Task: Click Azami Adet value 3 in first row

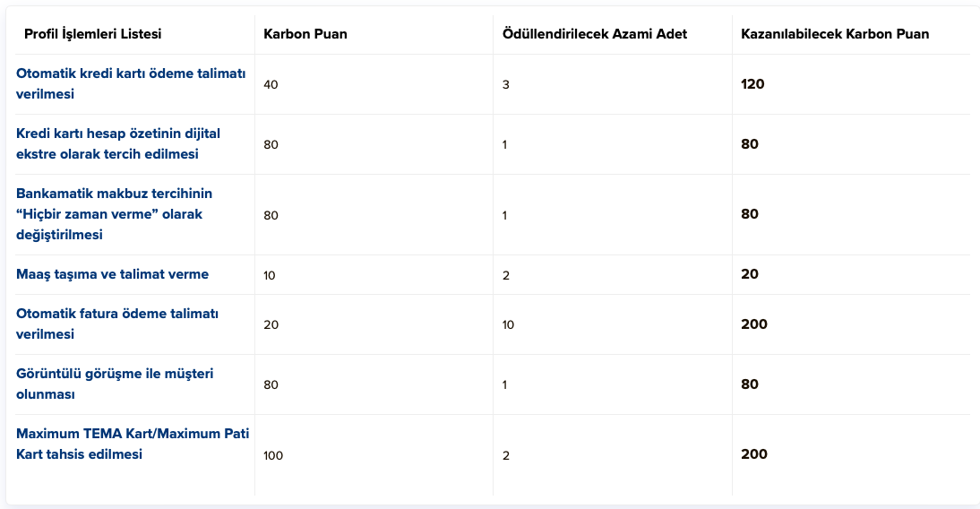Action: pyautogui.click(x=505, y=84)
